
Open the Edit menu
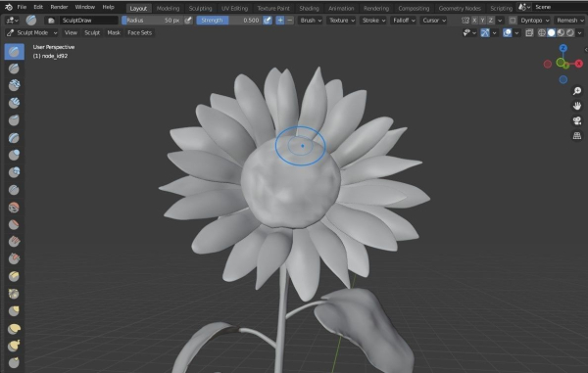click(x=38, y=7)
